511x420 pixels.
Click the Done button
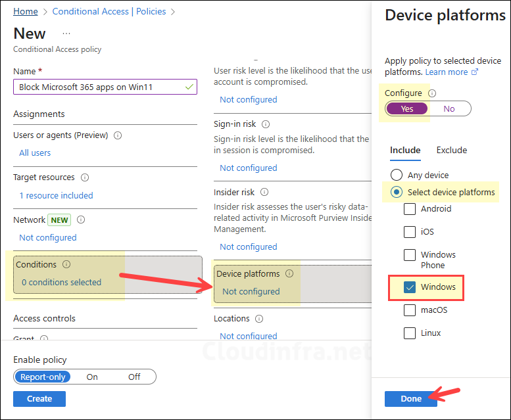pos(411,399)
